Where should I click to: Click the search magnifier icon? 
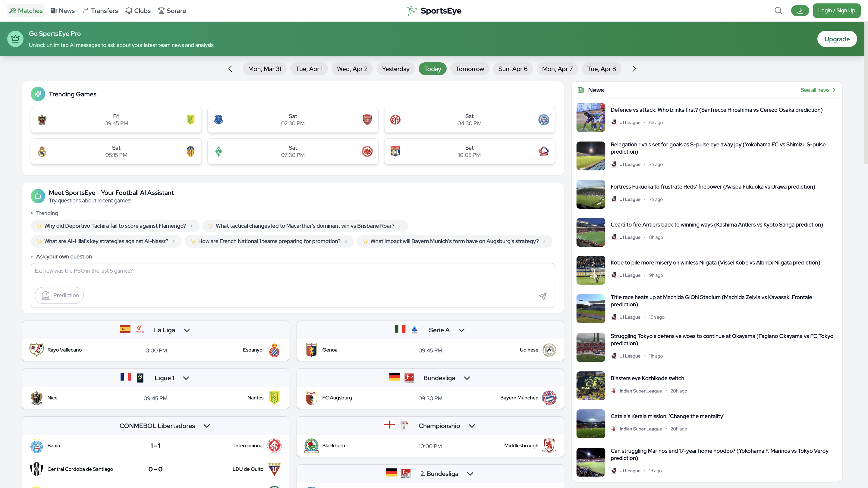[x=778, y=11]
